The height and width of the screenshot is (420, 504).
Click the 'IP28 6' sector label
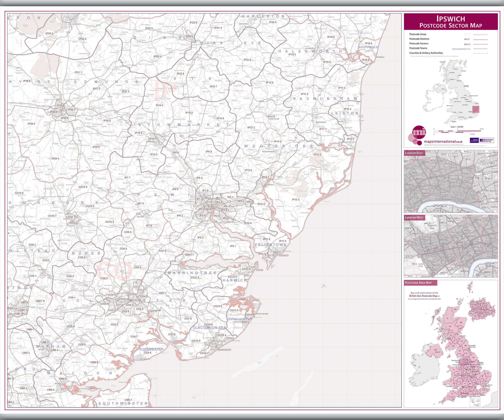tap(27, 81)
